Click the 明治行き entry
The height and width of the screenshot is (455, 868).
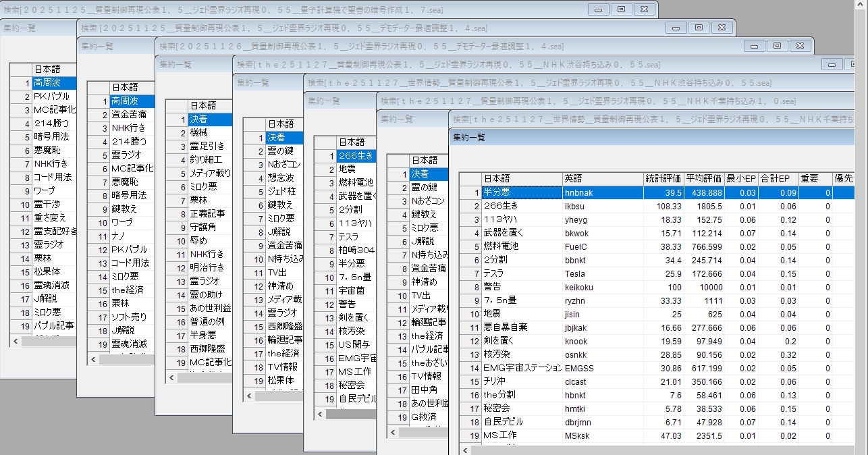(207, 268)
